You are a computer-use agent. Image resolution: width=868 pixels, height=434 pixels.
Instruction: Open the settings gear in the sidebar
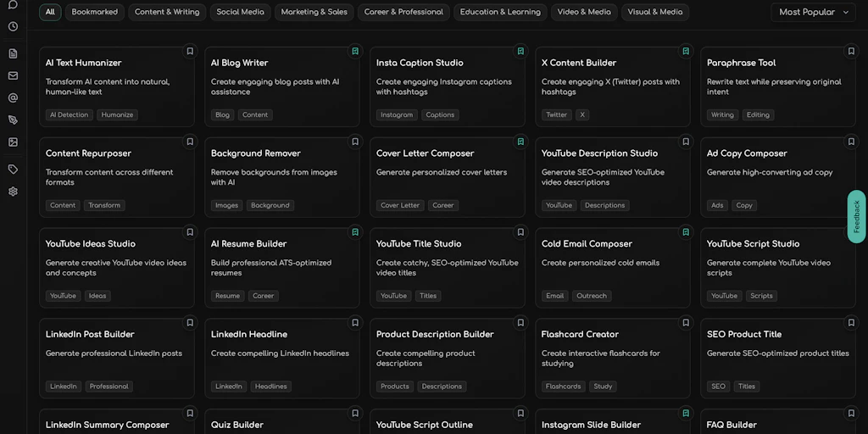[14, 192]
